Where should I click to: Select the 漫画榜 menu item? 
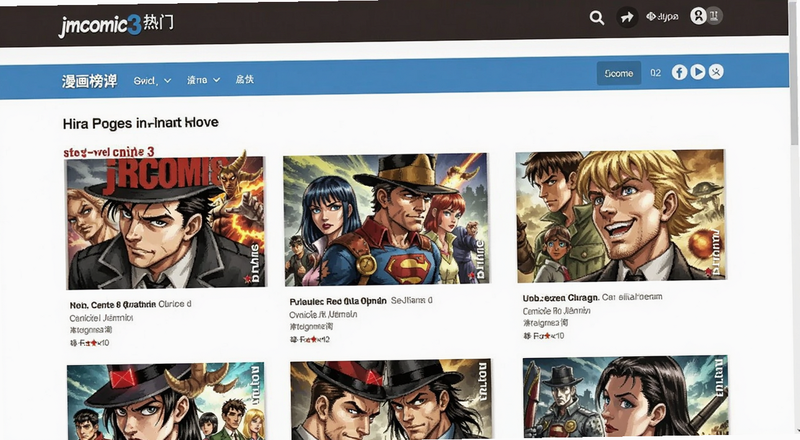tap(89, 81)
